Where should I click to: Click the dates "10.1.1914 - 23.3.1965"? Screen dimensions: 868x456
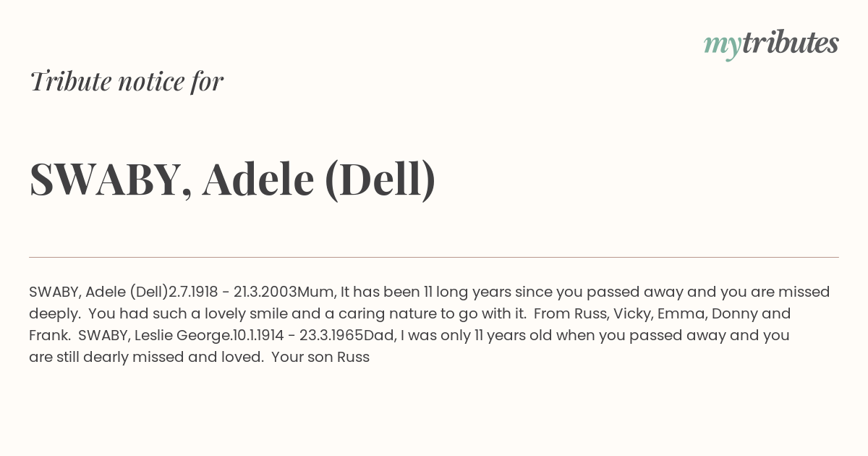[297, 335]
